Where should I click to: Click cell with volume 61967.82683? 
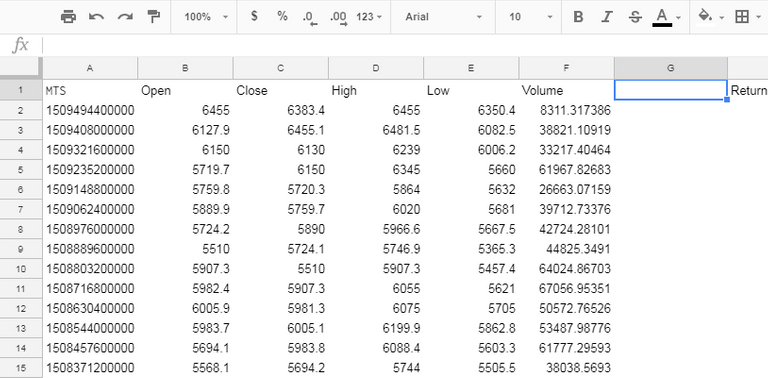[x=566, y=170]
